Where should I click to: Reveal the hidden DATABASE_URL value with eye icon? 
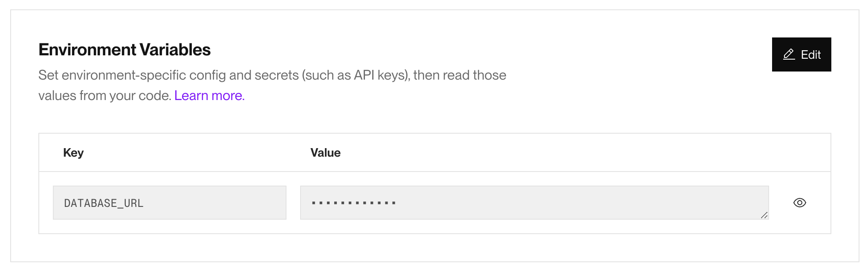[799, 203]
